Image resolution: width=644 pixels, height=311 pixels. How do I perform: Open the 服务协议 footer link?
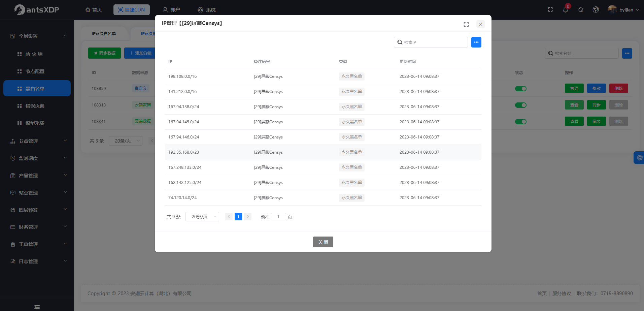tap(562, 293)
